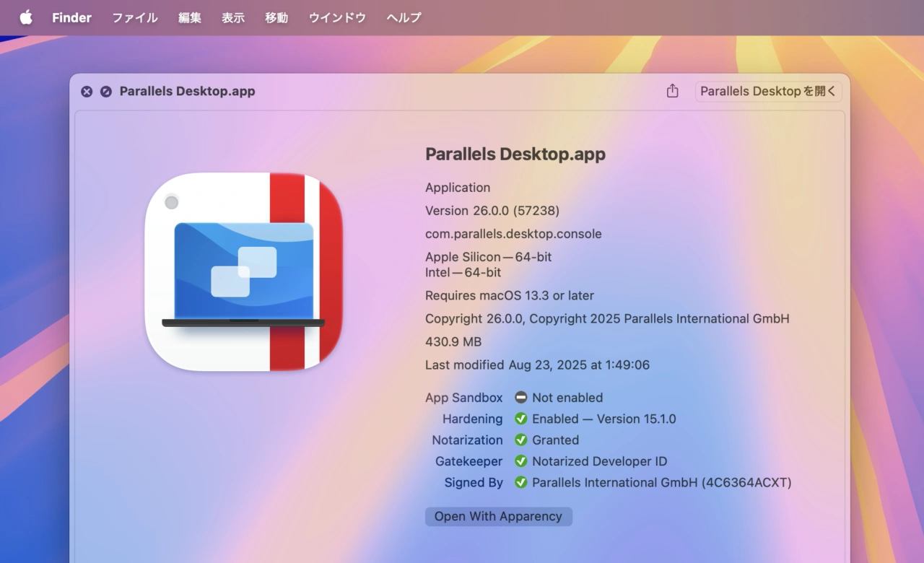Click the Parallels Desktop application icon preview

pyautogui.click(x=243, y=271)
